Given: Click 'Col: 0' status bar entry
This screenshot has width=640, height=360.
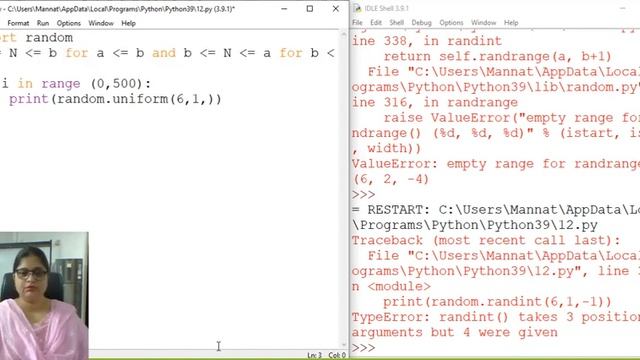Looking at the screenshot, I should tap(337, 356).
